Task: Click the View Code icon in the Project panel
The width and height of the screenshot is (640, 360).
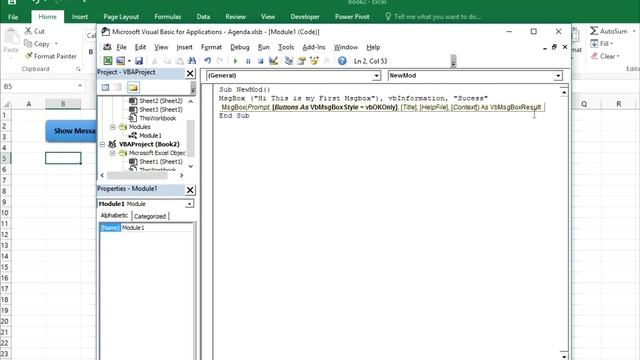Action: pyautogui.click(x=105, y=87)
